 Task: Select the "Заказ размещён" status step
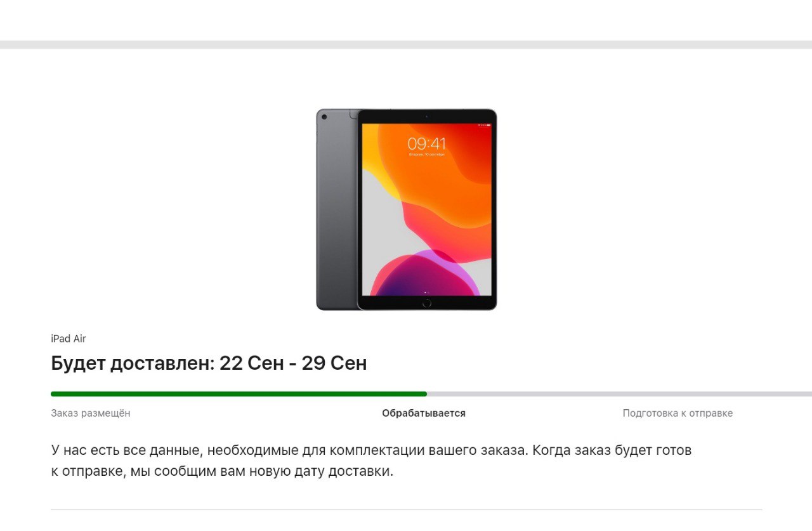tap(91, 413)
